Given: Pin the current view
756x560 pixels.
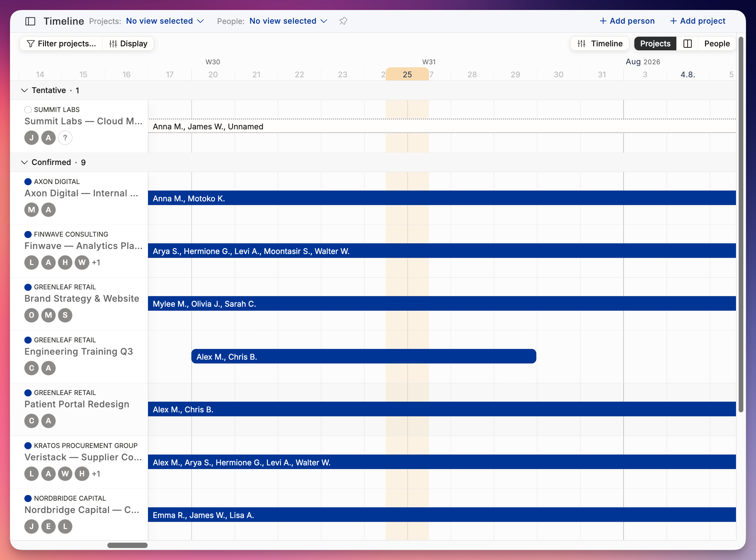Looking at the screenshot, I should [x=343, y=21].
